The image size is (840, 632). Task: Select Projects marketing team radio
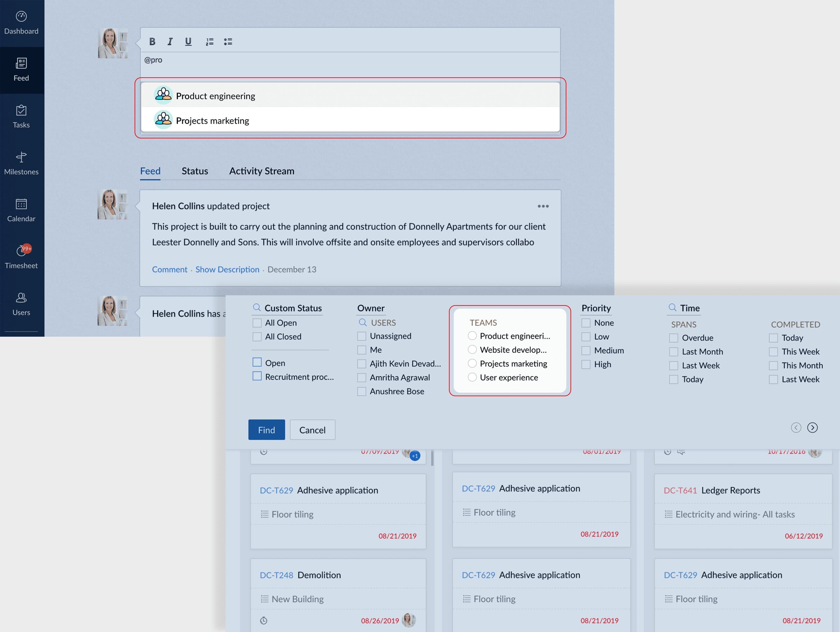(472, 363)
